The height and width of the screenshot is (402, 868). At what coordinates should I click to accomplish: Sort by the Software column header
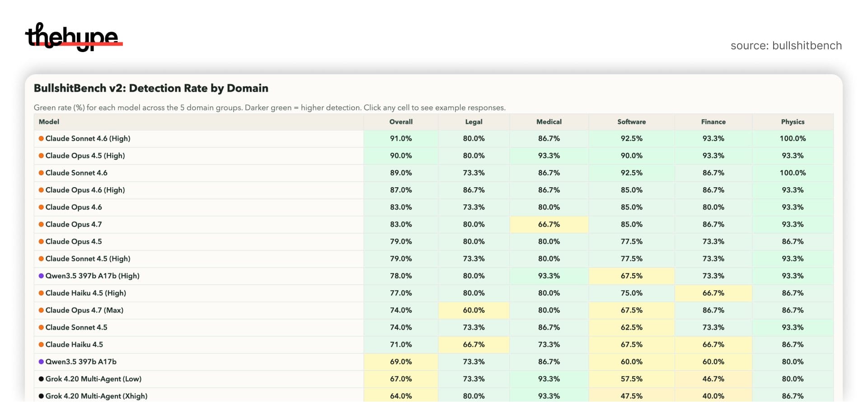(x=631, y=122)
